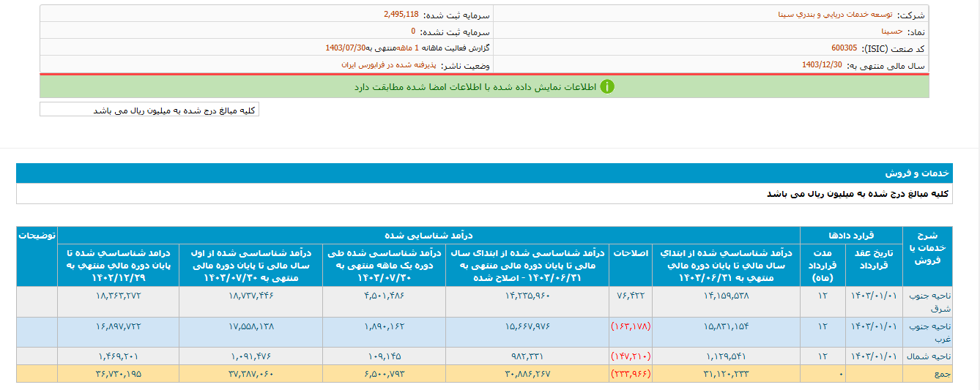Viewport: 980px width, 390px height.
Task: Click the report period end date 1403/07/30
Action: click(346, 48)
